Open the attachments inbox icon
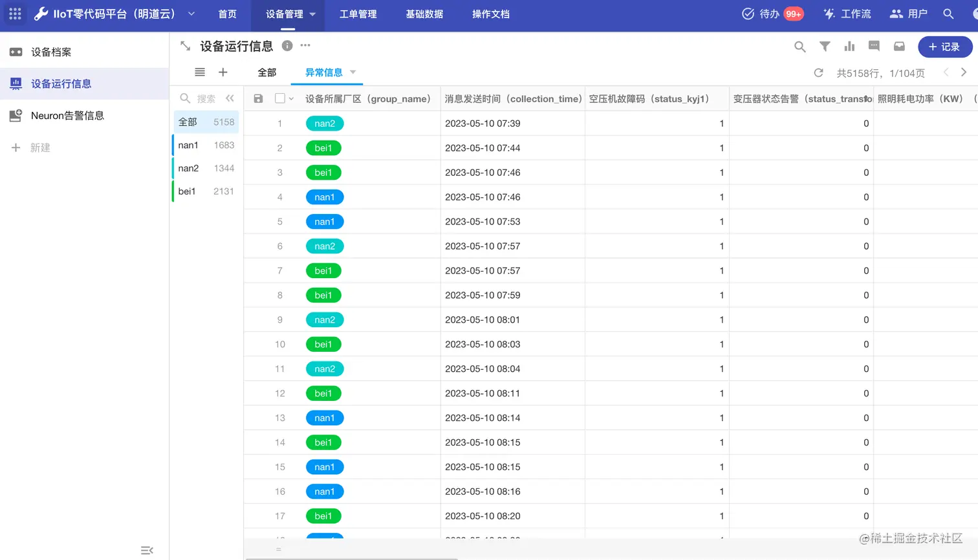Screen dimensions: 978x560 coord(899,46)
